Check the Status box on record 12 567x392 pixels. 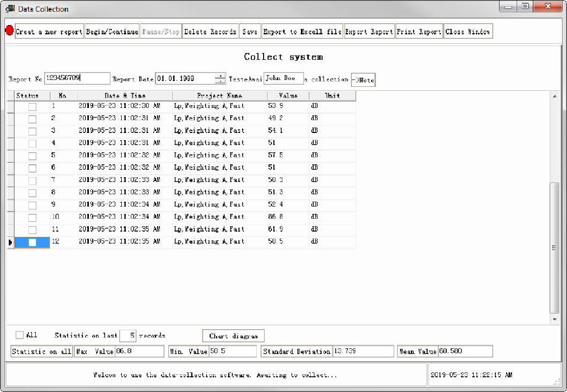(x=32, y=241)
